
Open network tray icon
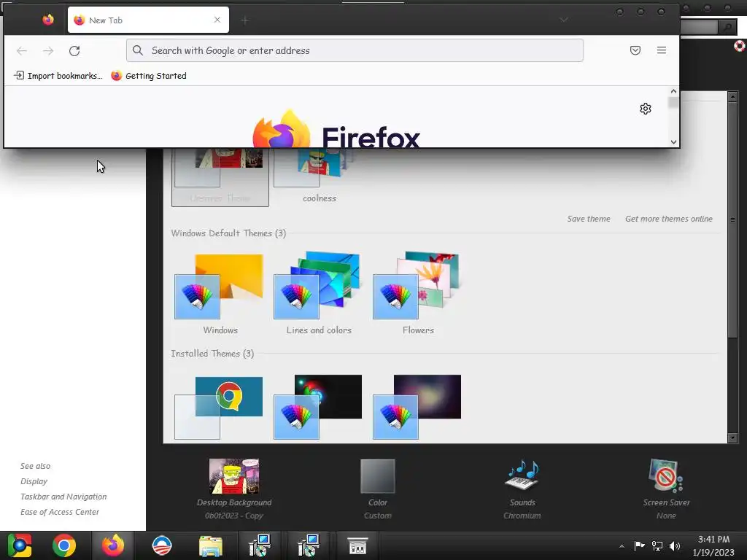657,545
